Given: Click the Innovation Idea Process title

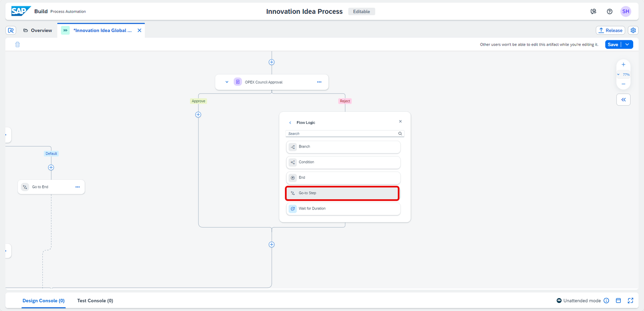Looking at the screenshot, I should tap(305, 12).
